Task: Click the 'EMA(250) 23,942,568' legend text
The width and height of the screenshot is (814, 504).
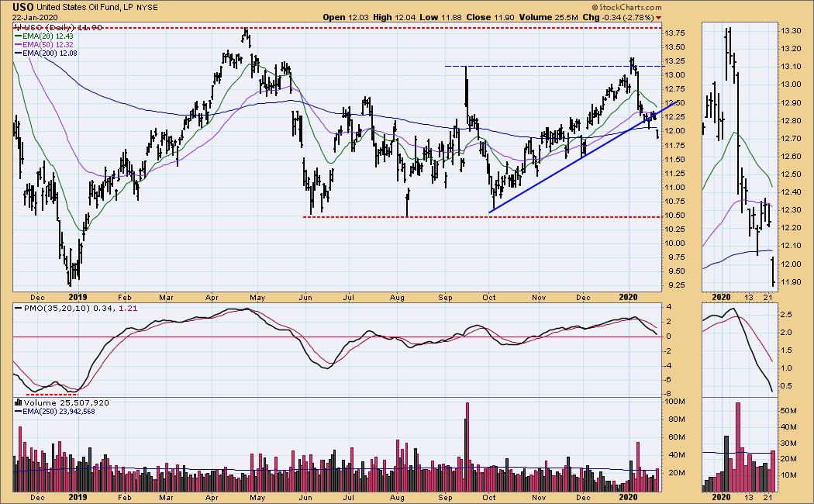Action: click(x=59, y=412)
